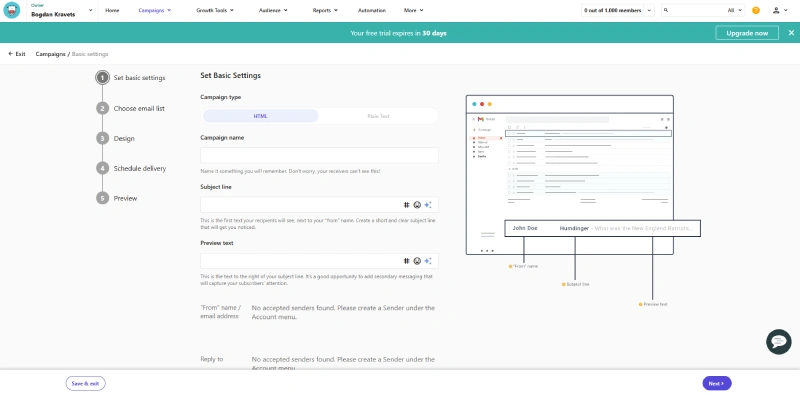This screenshot has width=800, height=395.
Task: Open the Automation menu item
Action: [372, 10]
